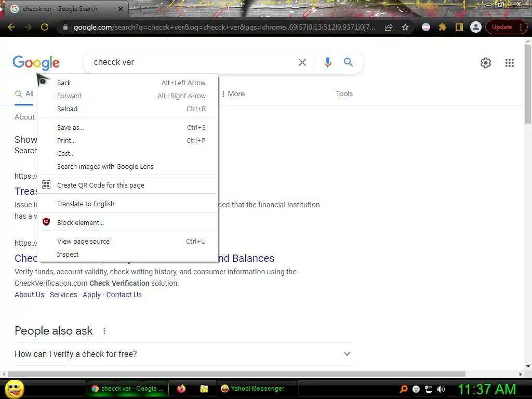532x399 pixels.
Task: Choose Create QR Code for this page
Action: [x=127, y=185]
